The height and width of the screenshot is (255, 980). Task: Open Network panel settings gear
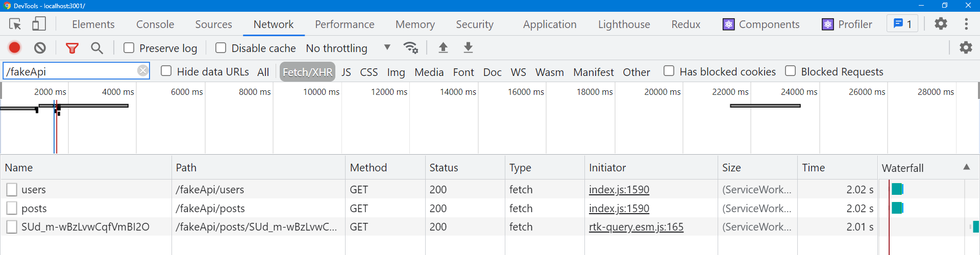(x=966, y=47)
